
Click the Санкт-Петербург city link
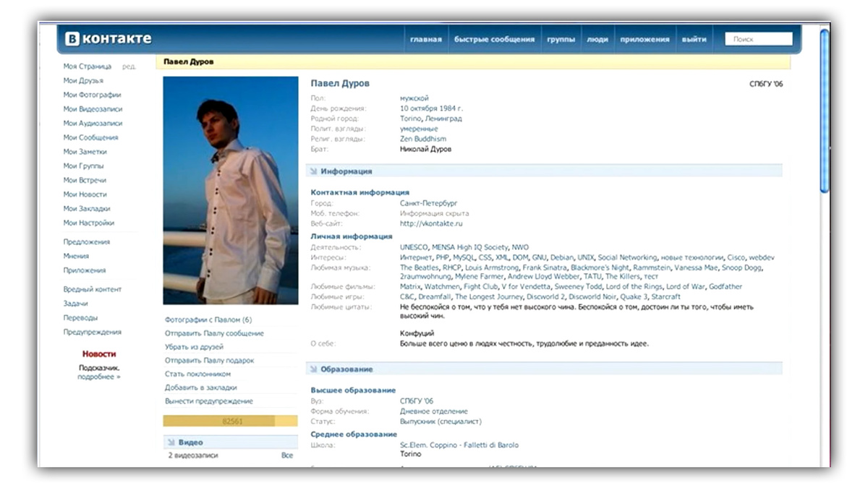coord(429,203)
